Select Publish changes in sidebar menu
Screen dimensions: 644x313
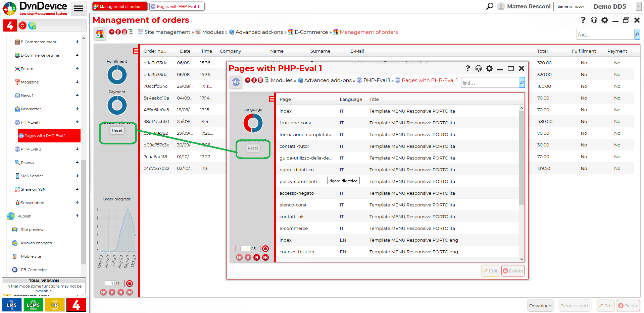[x=36, y=243]
